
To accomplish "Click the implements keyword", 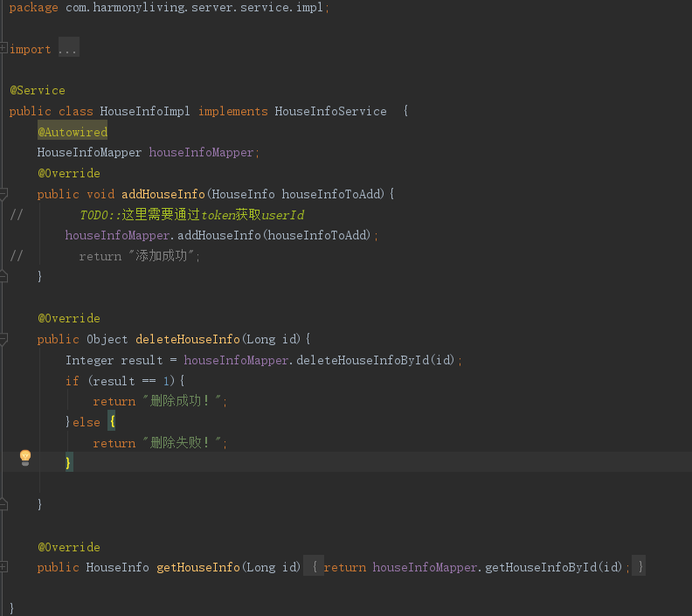I will [x=233, y=111].
